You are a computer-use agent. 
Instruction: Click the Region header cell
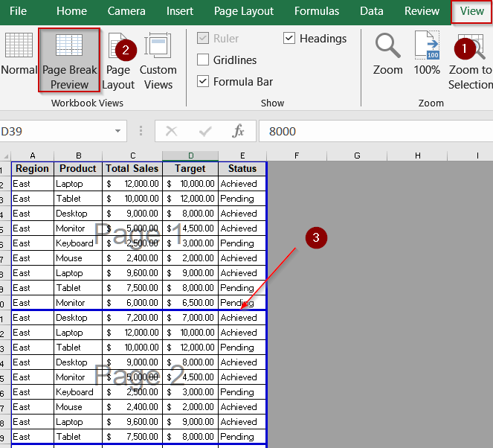[33, 169]
